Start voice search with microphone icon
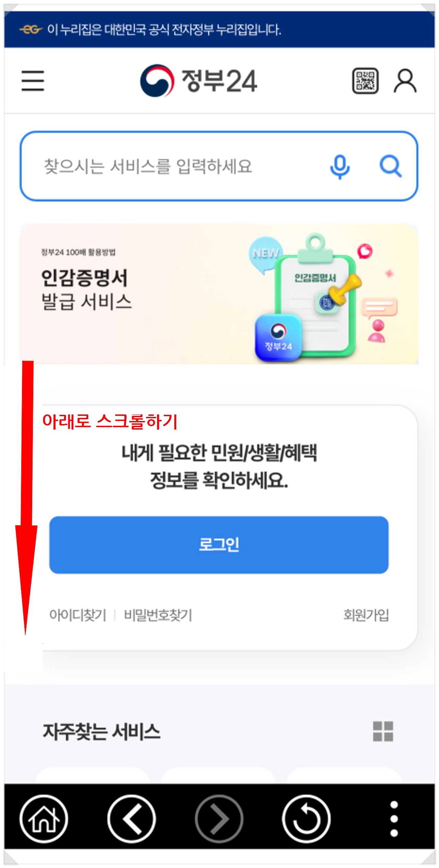 (340, 167)
